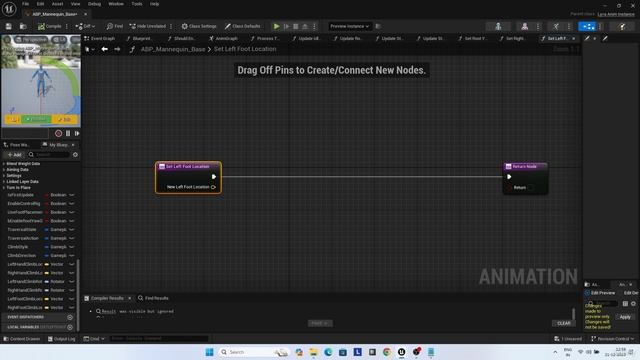Expand the Blend Weight Data category
The image size is (640, 360).
coord(4,164)
